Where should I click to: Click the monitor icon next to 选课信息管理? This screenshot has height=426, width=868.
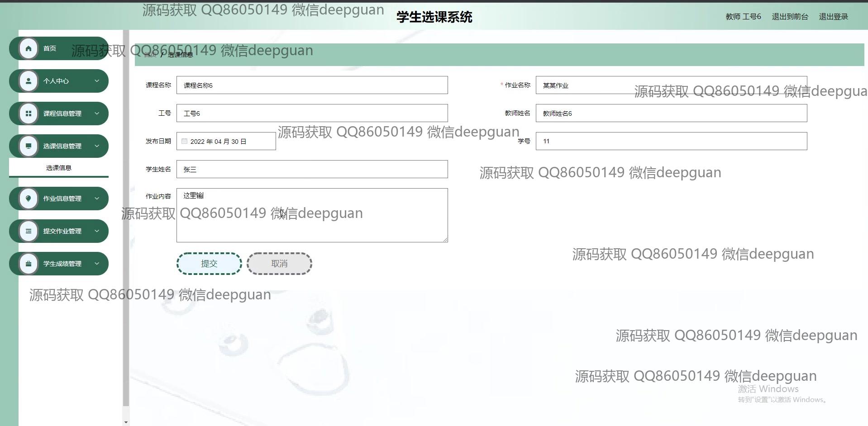29,146
